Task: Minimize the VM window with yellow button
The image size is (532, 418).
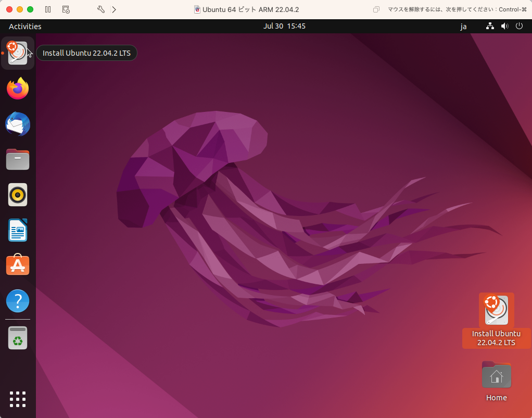Action: pyautogui.click(x=20, y=9)
